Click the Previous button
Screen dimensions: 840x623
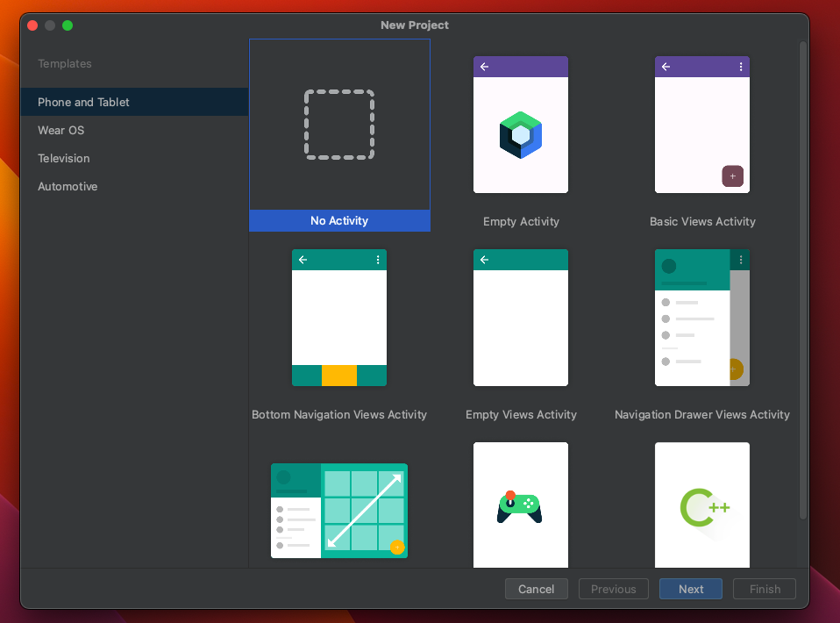tap(613, 589)
